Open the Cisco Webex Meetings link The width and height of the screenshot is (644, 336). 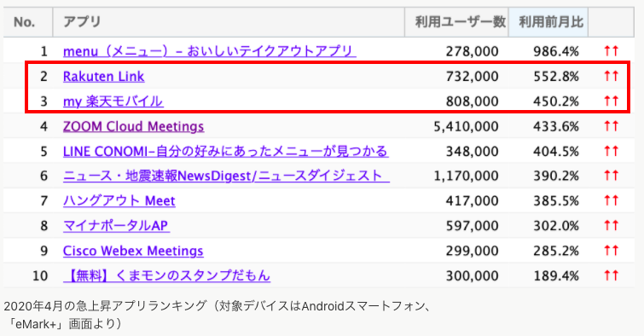click(x=133, y=251)
